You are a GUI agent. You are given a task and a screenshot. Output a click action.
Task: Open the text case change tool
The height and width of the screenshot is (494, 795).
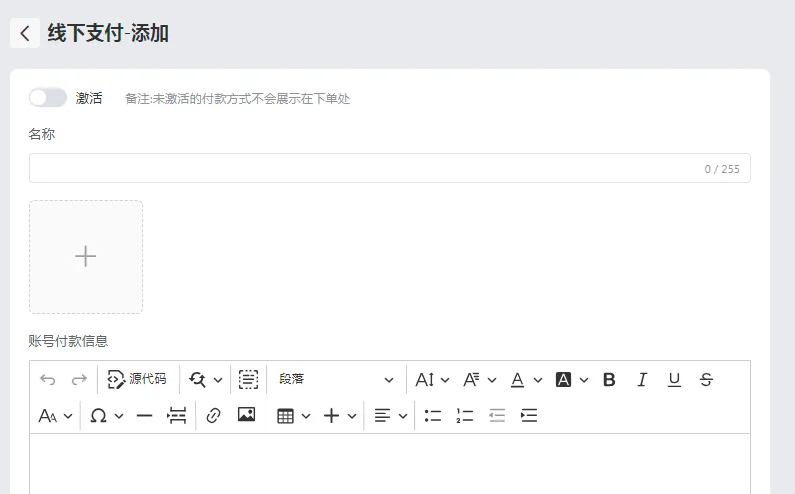pos(48,416)
